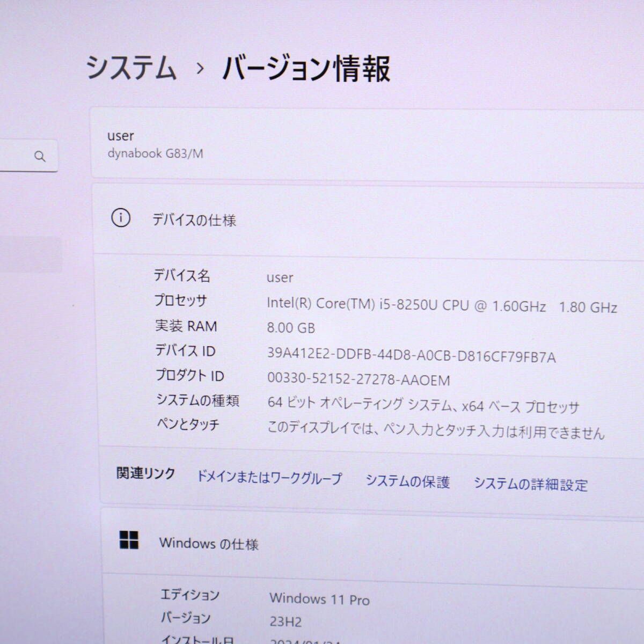Click the プロセッサ label
This screenshot has width=644, height=644.
pos(180,301)
